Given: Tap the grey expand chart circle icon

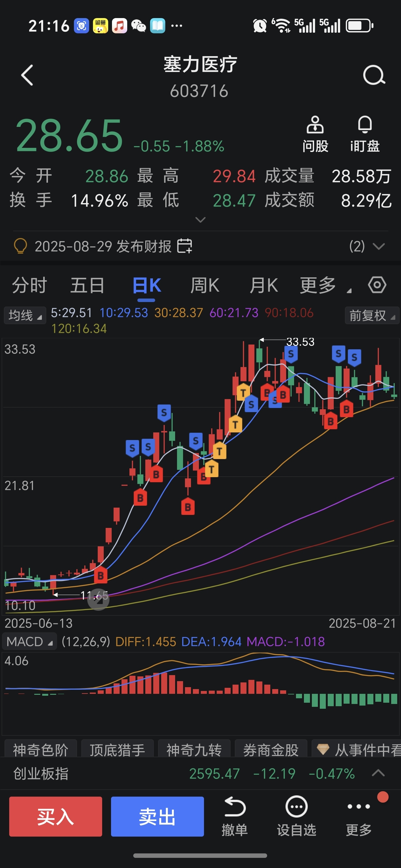Looking at the screenshot, I should (98, 600).
